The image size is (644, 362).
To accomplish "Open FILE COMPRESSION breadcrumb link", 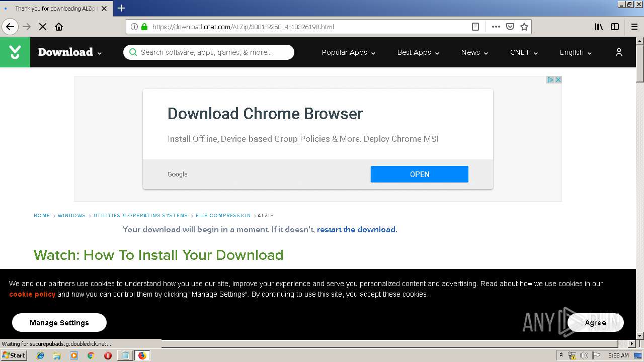I will (223, 215).
